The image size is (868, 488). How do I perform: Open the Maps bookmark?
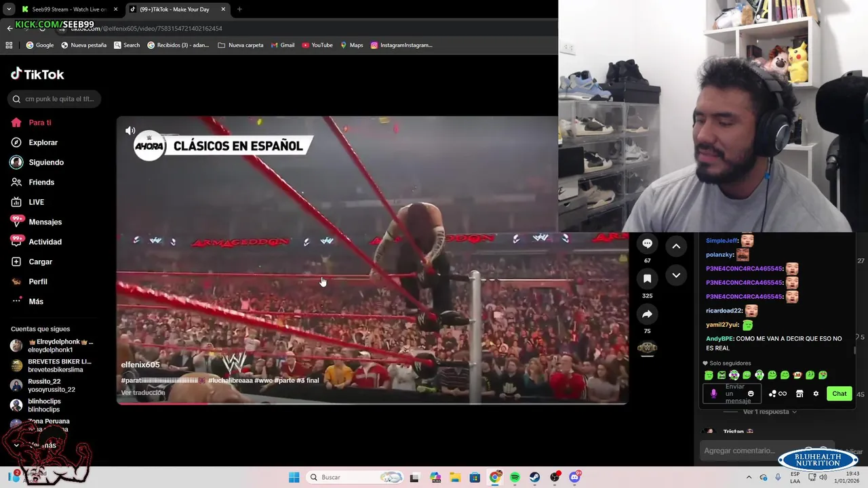click(x=351, y=45)
